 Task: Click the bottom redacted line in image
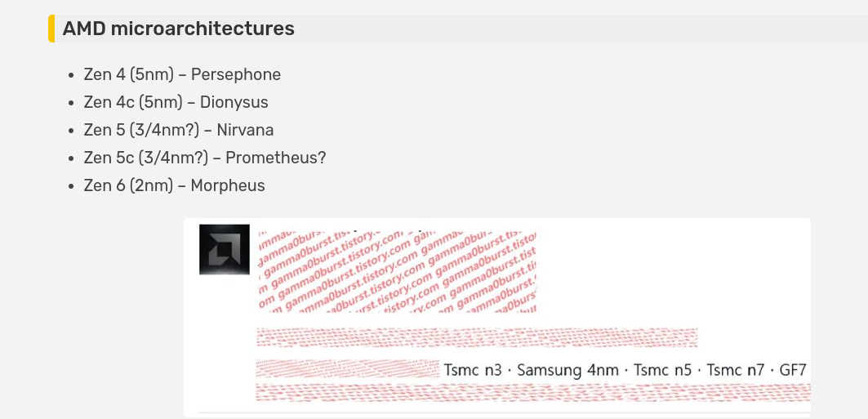pos(532,392)
